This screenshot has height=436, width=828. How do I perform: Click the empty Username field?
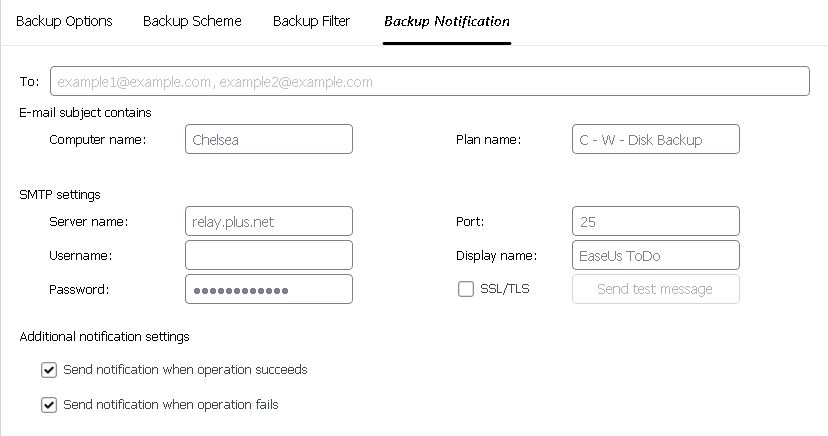269,255
